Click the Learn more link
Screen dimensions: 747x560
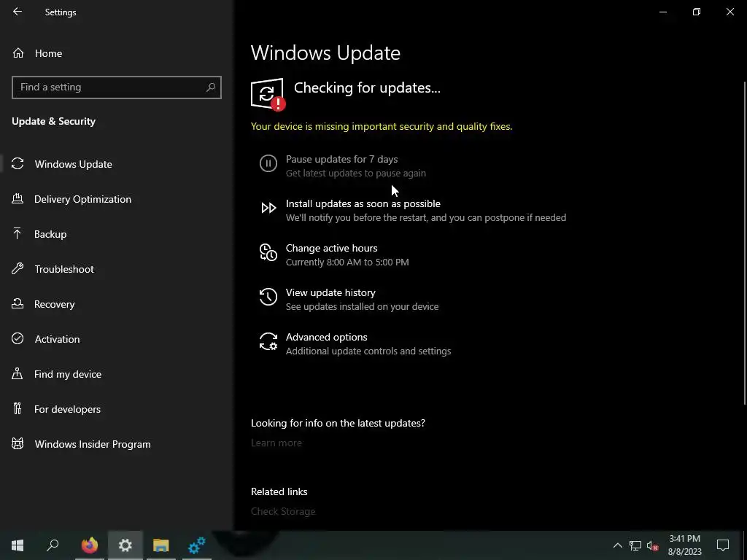click(276, 443)
